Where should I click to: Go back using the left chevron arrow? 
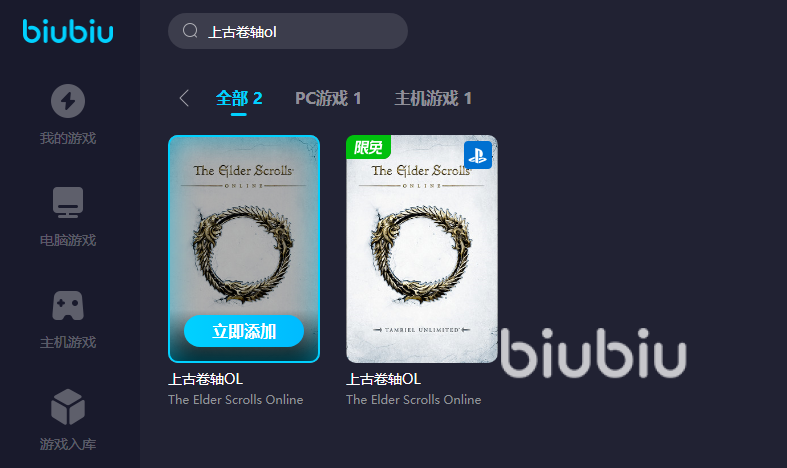pyautogui.click(x=184, y=98)
